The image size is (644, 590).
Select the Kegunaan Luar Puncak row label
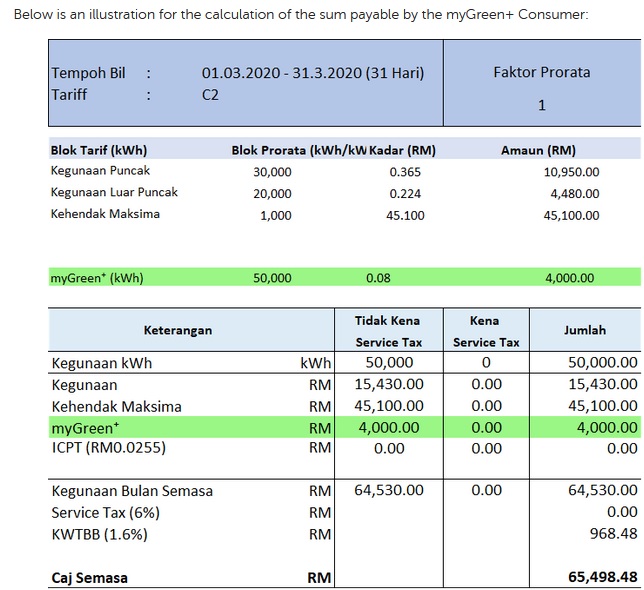pos(114,193)
